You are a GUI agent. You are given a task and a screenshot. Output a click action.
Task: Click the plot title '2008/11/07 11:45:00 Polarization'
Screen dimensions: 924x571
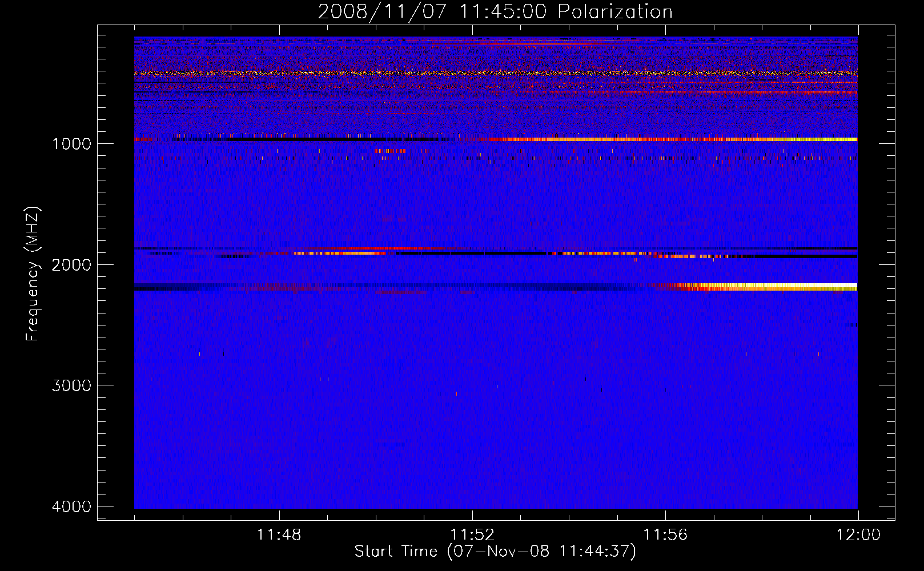coord(495,11)
